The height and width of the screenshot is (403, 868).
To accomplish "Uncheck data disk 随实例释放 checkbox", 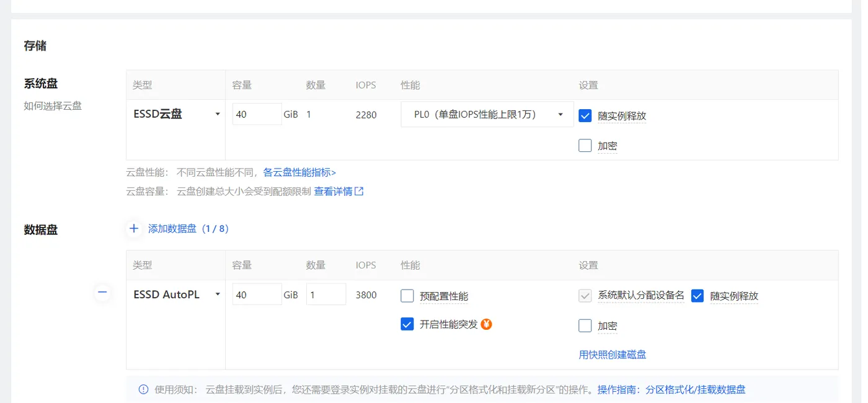I will [x=697, y=296].
